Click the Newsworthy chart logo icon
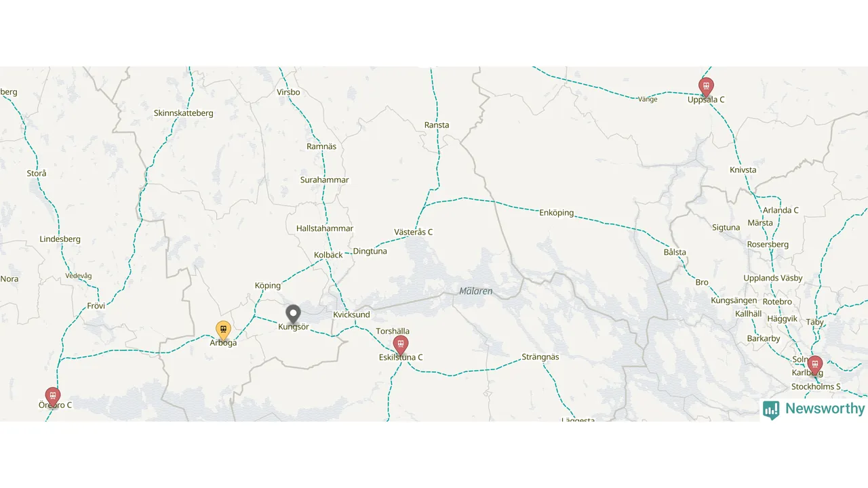The image size is (868, 488). 771,409
